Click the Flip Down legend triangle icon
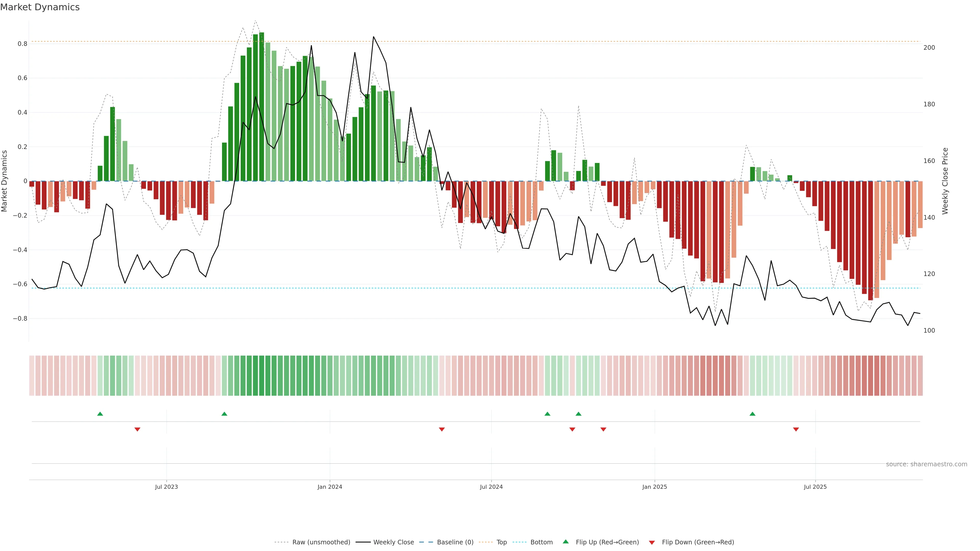The image size is (980, 551). [652, 542]
